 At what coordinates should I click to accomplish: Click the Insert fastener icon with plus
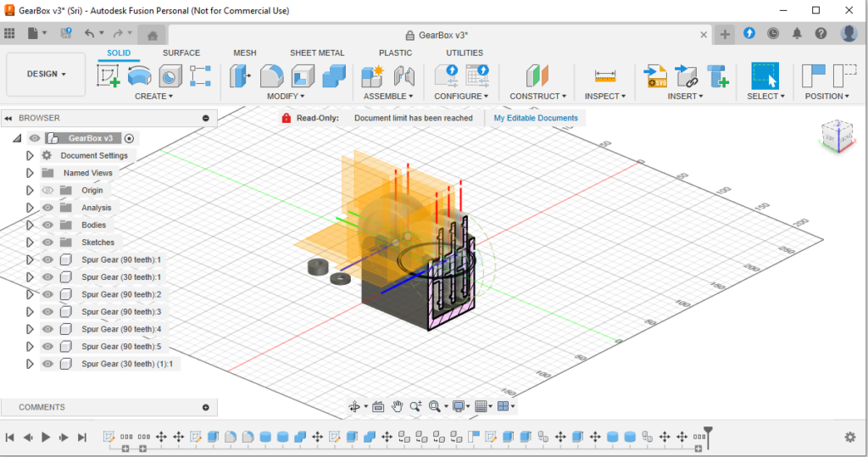[x=718, y=75]
